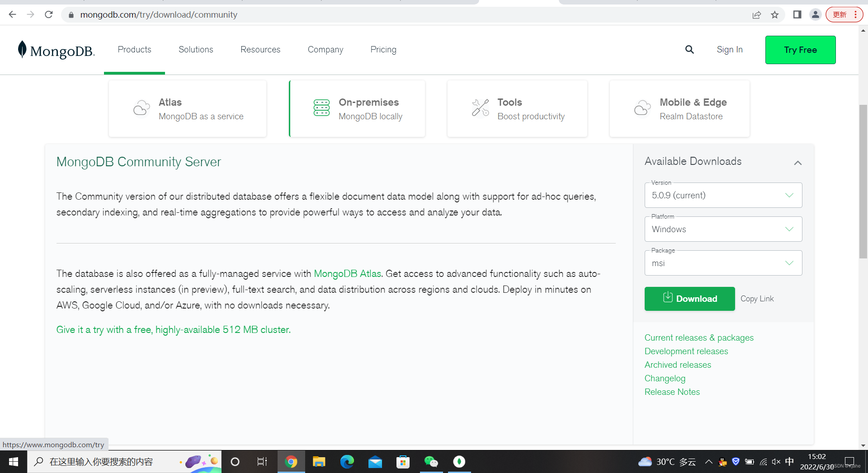Open the notification center icon
Image resolution: width=868 pixels, height=473 pixels.
tap(849, 462)
